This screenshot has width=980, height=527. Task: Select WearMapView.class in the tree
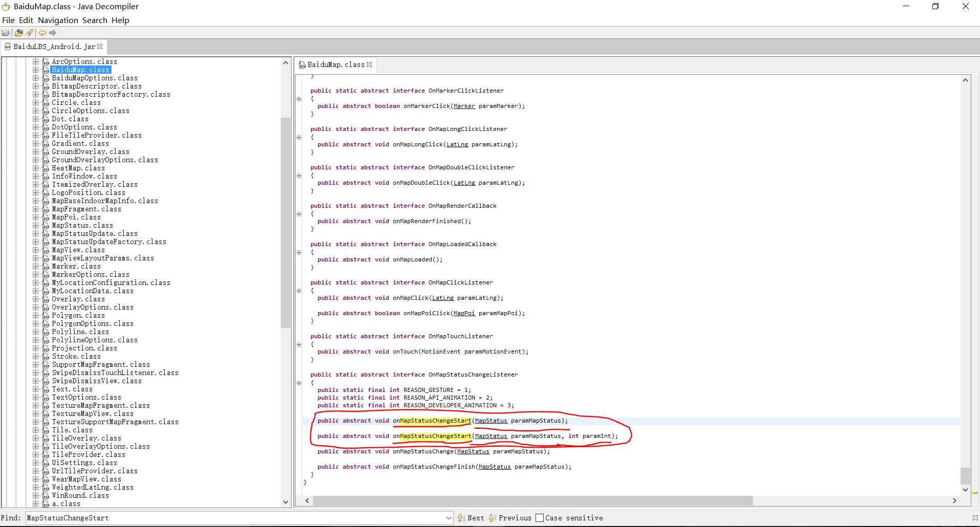point(86,479)
